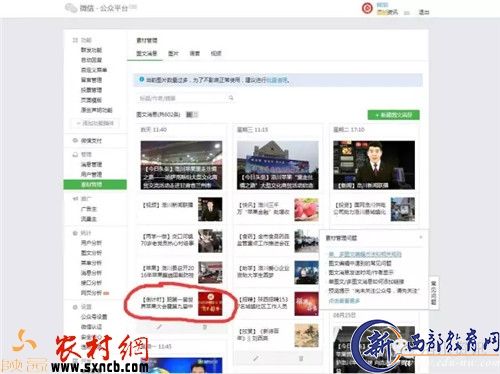Open the red 【倒计时】 countdown thumbnail
This screenshot has height=374, width=500.
coord(210,304)
